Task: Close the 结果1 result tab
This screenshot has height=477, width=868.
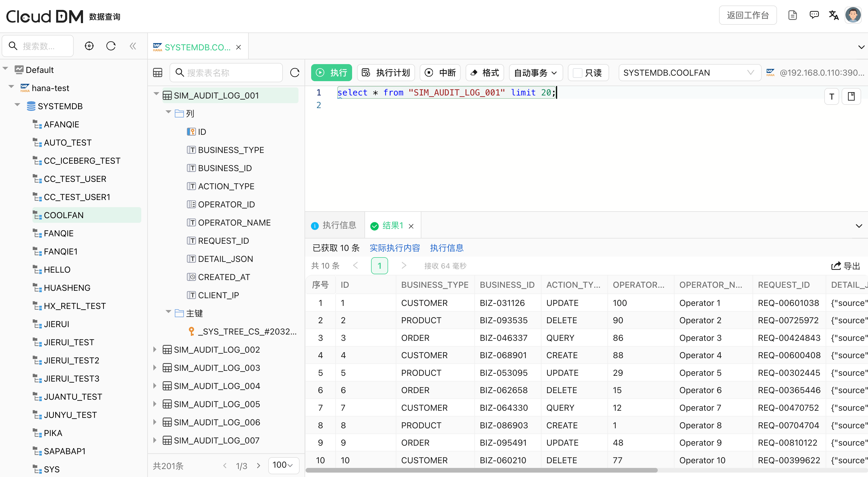Action: (x=411, y=226)
